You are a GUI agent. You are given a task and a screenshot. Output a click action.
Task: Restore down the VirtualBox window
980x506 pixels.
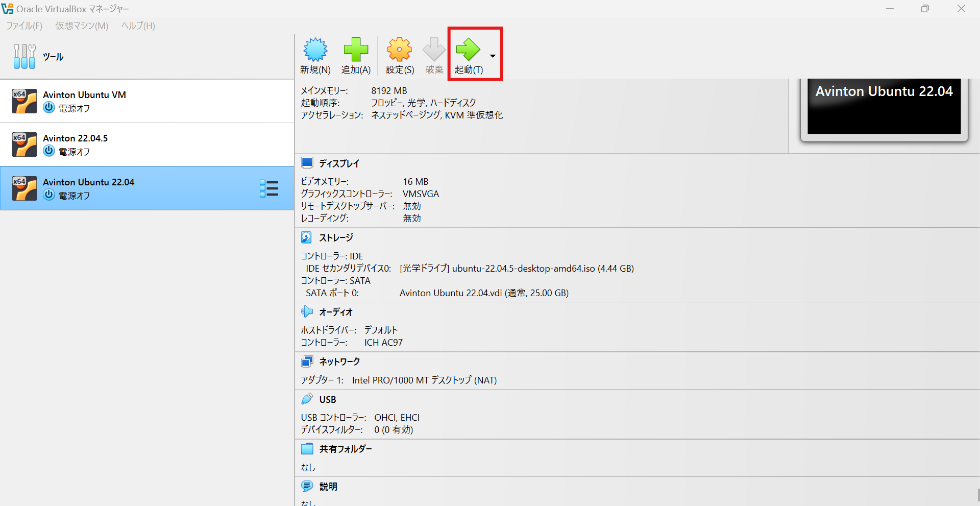(x=925, y=9)
